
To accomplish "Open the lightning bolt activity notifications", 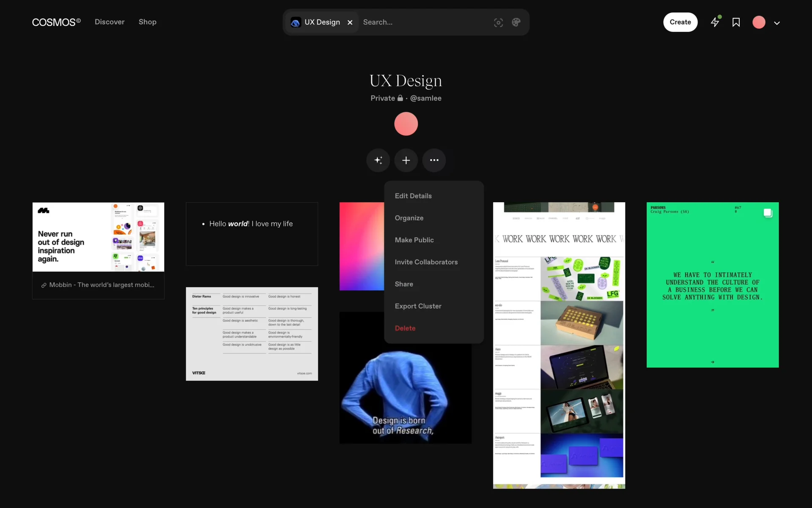I will (715, 22).
